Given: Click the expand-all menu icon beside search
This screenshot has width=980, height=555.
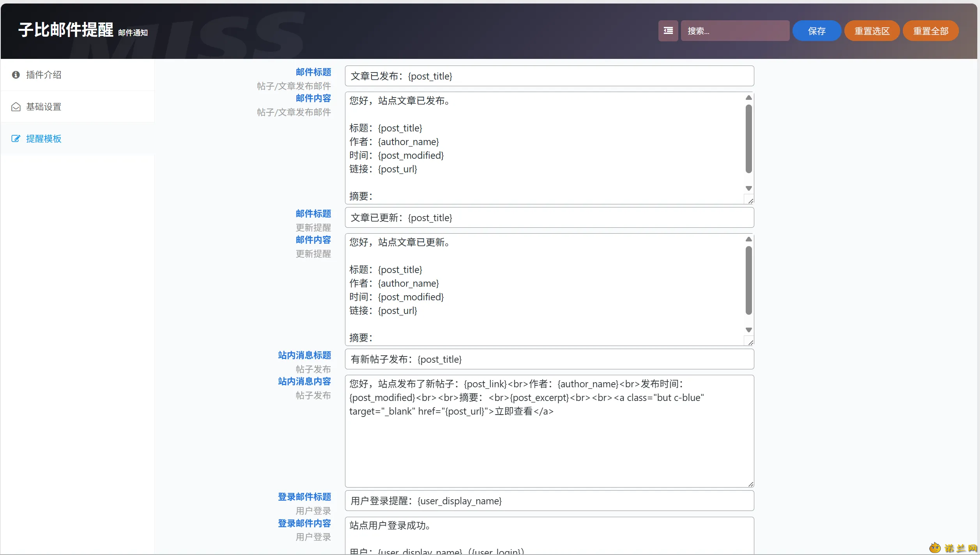Looking at the screenshot, I should click(x=668, y=31).
